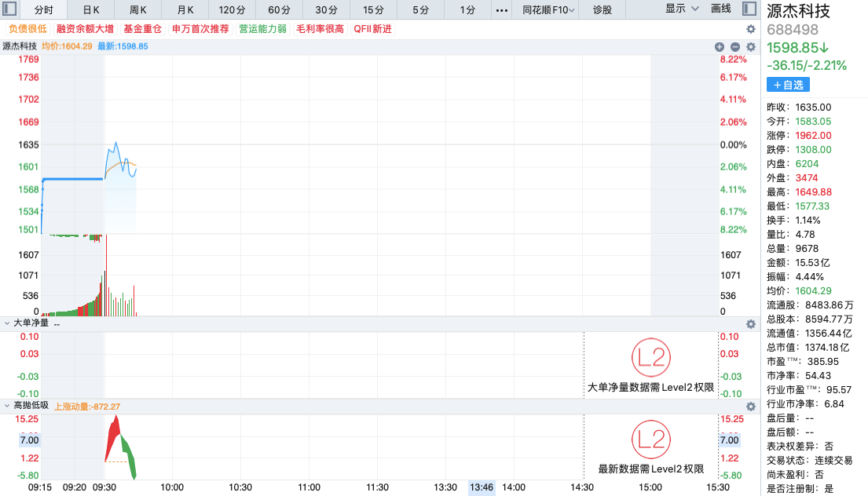868x496 pixels.
Task: Click 换手 value 1.14%
Action: pos(808,221)
